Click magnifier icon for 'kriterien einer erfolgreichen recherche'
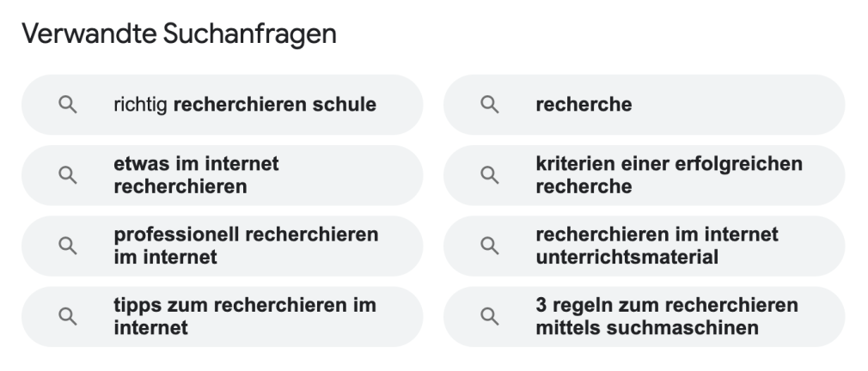 (x=489, y=175)
